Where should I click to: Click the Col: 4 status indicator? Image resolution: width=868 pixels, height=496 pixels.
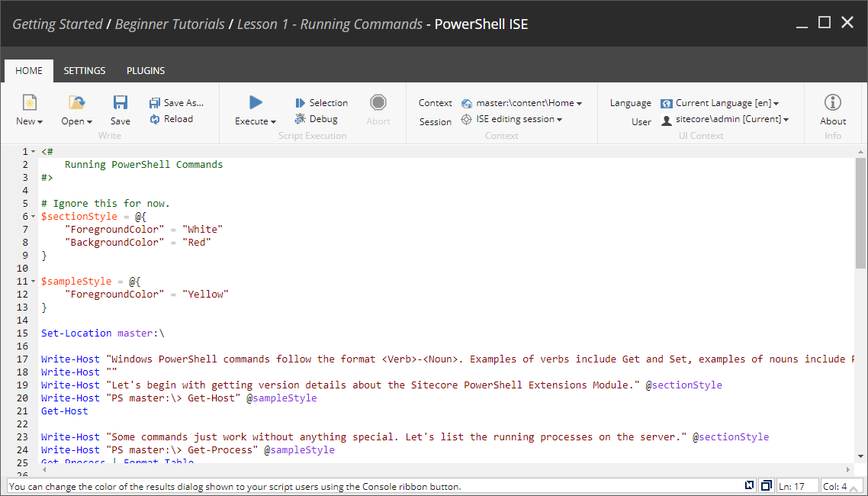pyautogui.click(x=842, y=487)
